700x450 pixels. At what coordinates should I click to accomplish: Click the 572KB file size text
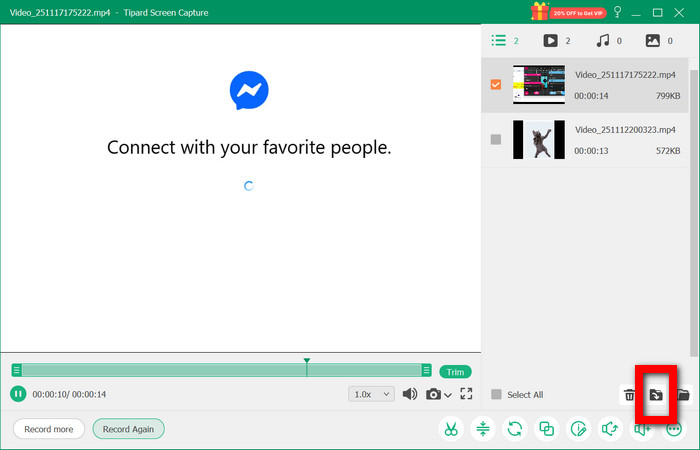coord(668,151)
